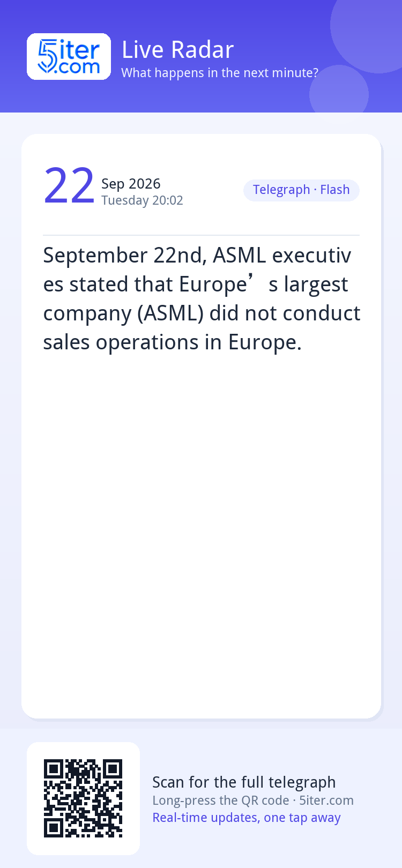
Task: Click the QR code's top-right finder square
Action: coord(113,769)
